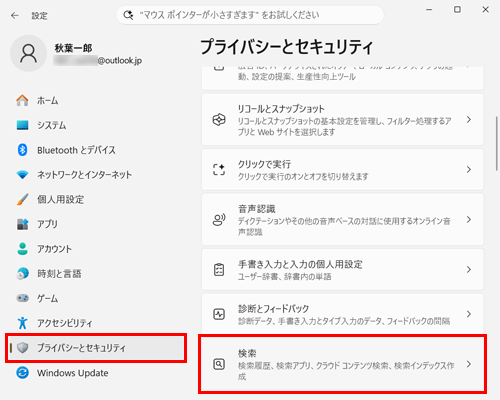Click the アカウント person icon
This screenshot has width=500, height=400.
[x=22, y=249]
